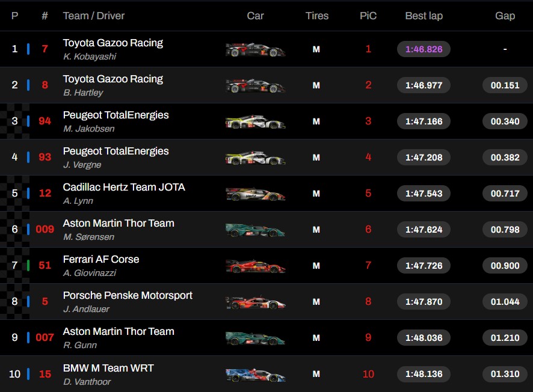Open Porsche Penske Motorsport team entry
The height and width of the screenshot is (392, 533).
tap(128, 295)
